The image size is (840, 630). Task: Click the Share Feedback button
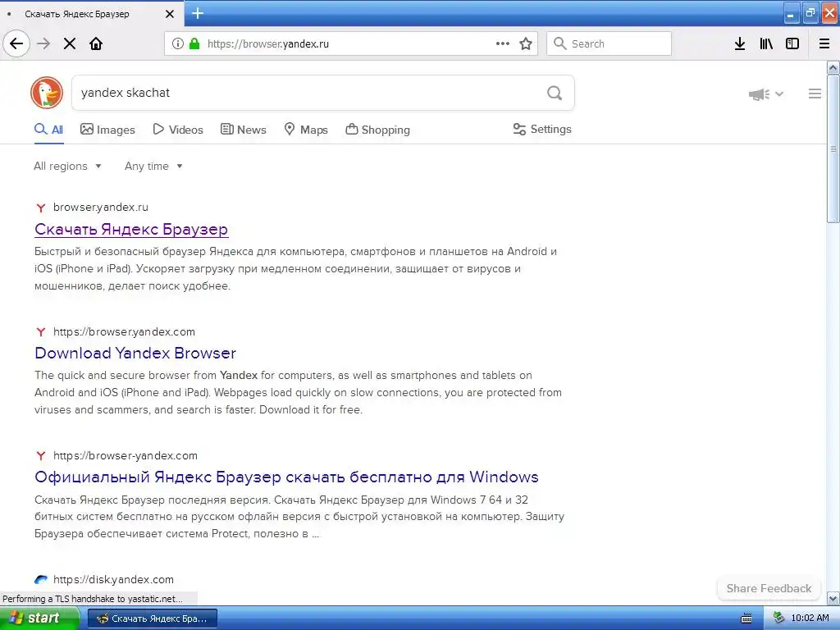point(769,588)
